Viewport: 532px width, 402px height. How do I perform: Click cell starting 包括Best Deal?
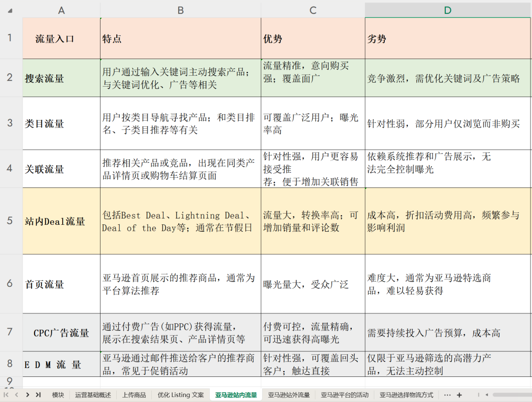coord(180,221)
